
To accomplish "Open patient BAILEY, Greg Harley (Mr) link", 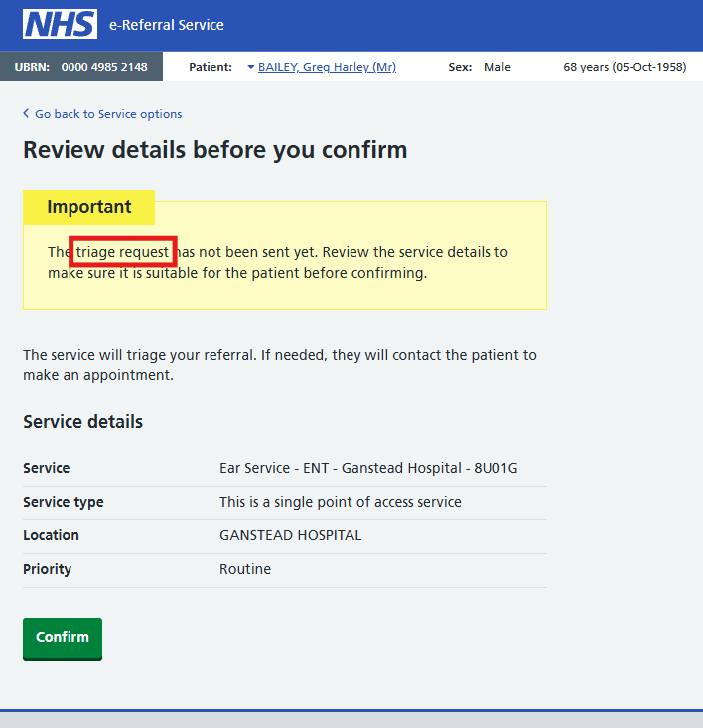I will (327, 67).
